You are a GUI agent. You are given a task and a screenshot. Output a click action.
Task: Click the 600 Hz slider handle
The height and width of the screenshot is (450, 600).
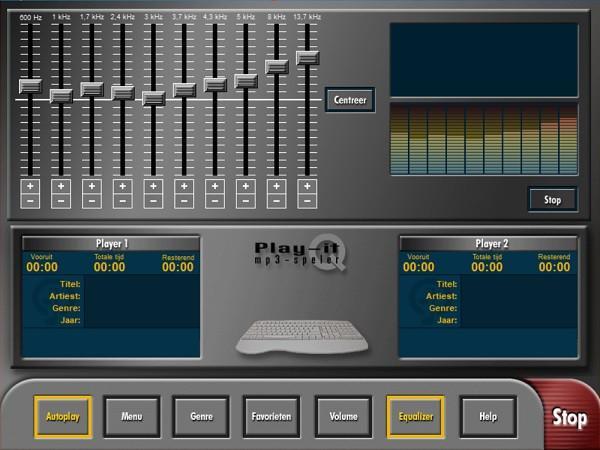point(31,86)
